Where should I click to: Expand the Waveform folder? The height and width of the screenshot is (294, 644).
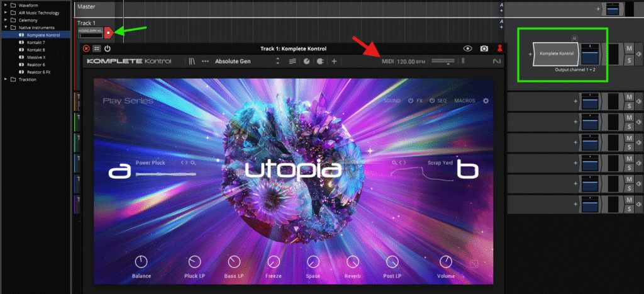tap(6, 5)
